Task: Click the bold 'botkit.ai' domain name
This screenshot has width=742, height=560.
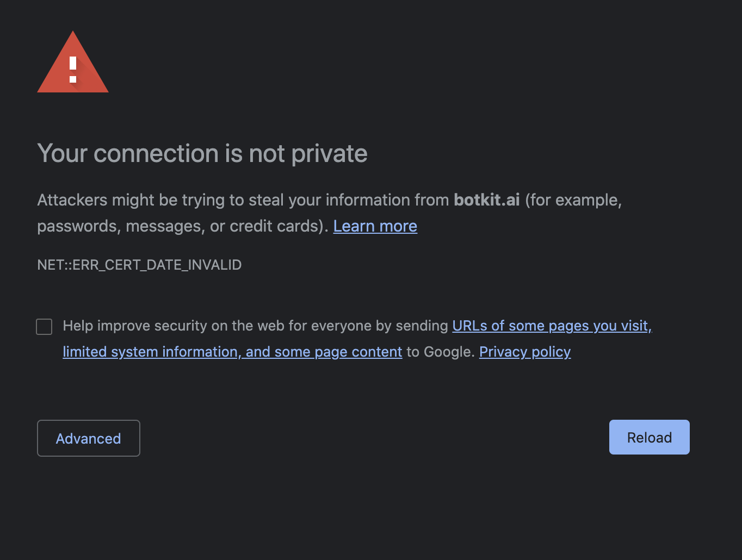Action: tap(486, 200)
